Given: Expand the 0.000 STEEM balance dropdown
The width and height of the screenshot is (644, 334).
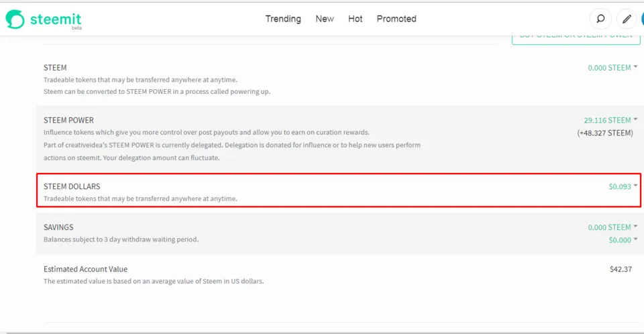Looking at the screenshot, I should [x=612, y=68].
